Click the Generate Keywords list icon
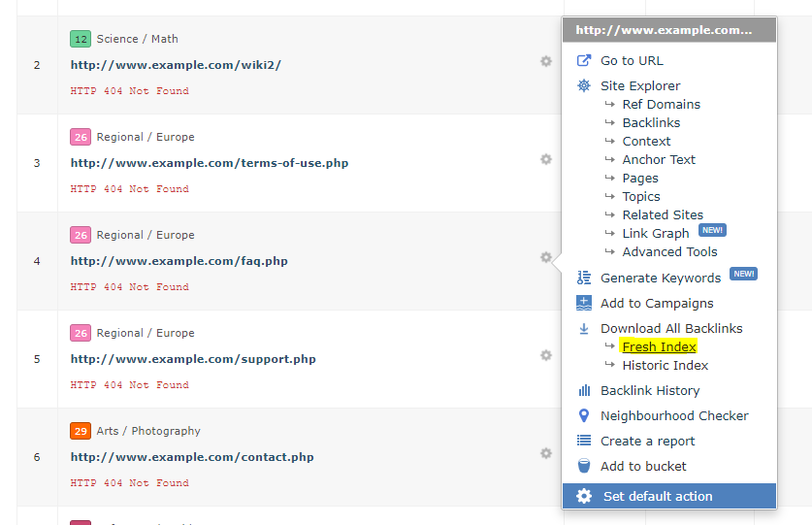Image resolution: width=812 pixels, height=525 pixels. point(584,278)
